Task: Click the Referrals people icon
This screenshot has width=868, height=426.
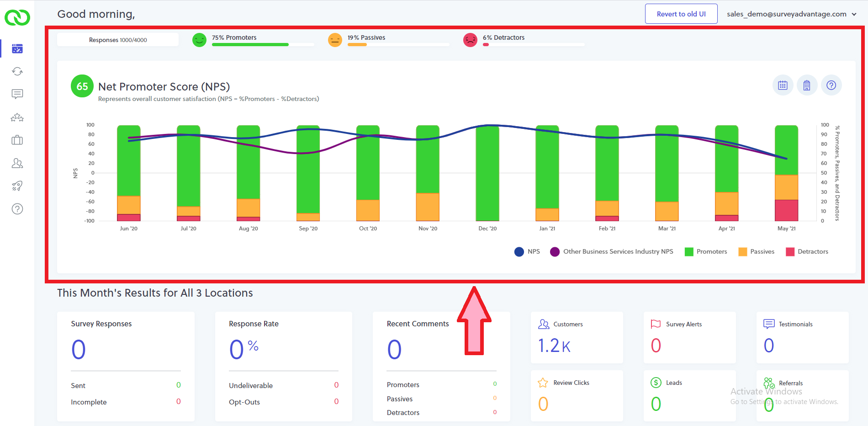Action: point(769,383)
